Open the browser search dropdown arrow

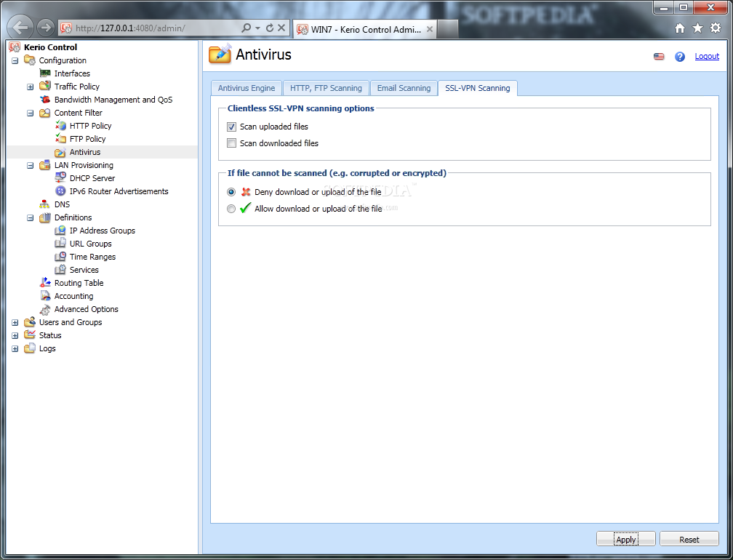(x=257, y=28)
